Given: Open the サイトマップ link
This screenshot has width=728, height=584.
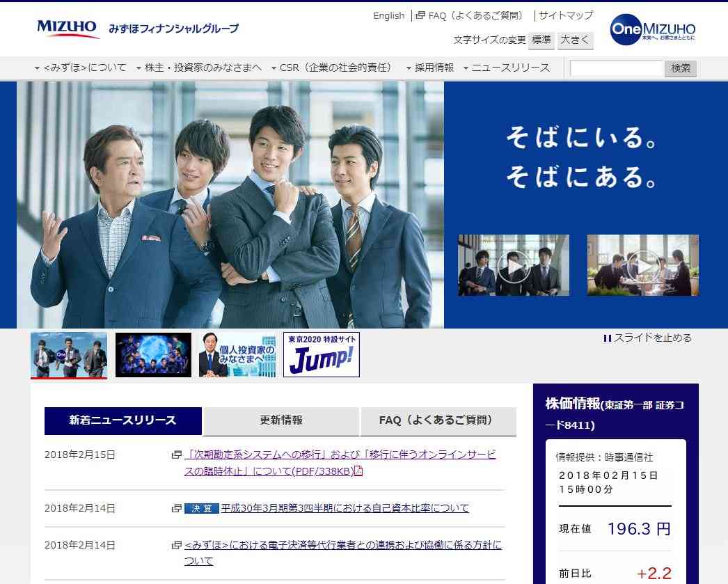Looking at the screenshot, I should [566, 16].
